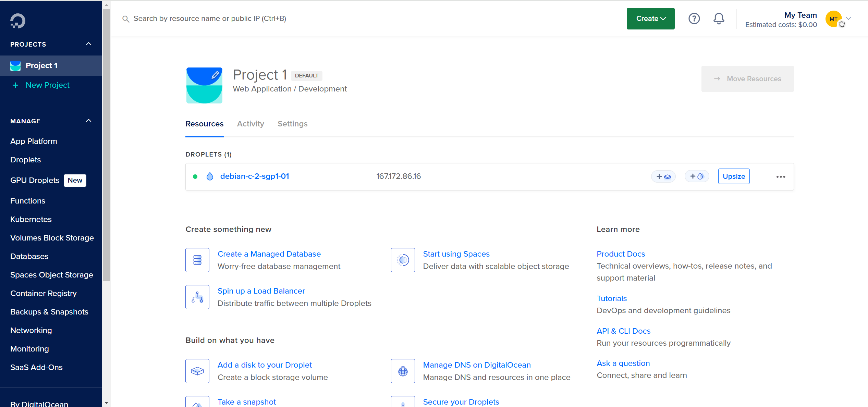Collapse the MANAGE section chevron
The image size is (868, 407).
(89, 121)
